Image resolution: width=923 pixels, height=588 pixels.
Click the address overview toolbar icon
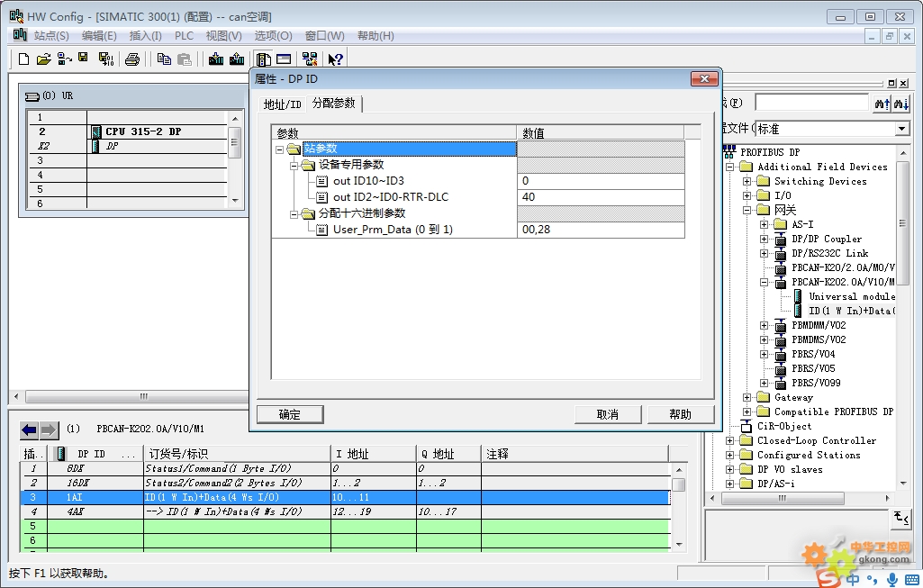coord(284,59)
